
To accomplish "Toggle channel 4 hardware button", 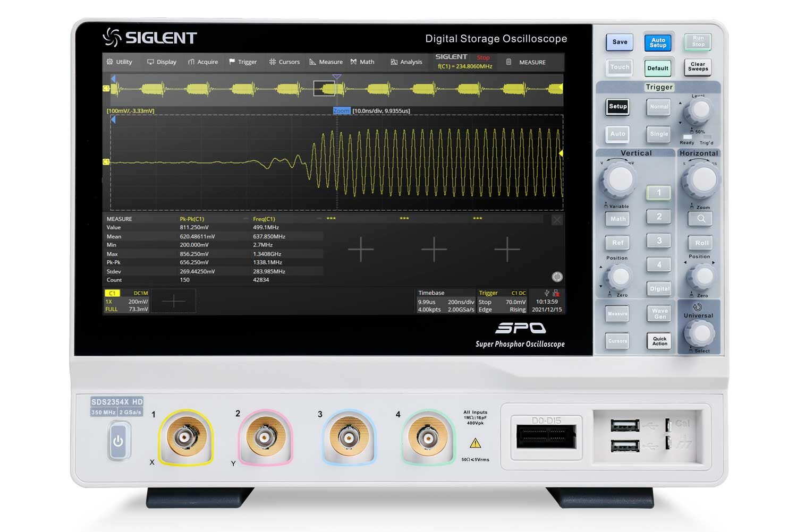I will click(659, 264).
